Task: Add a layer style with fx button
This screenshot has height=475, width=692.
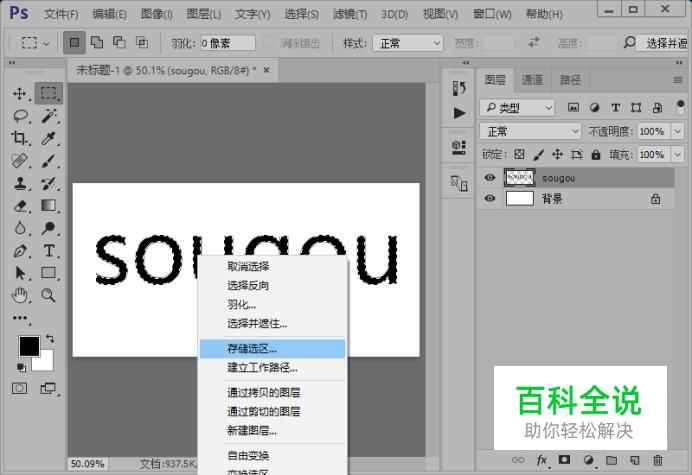Action: (x=542, y=460)
